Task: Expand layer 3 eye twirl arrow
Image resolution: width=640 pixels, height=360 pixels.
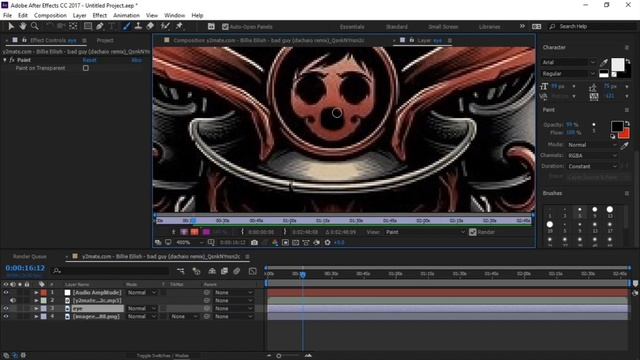Action: tap(36, 309)
